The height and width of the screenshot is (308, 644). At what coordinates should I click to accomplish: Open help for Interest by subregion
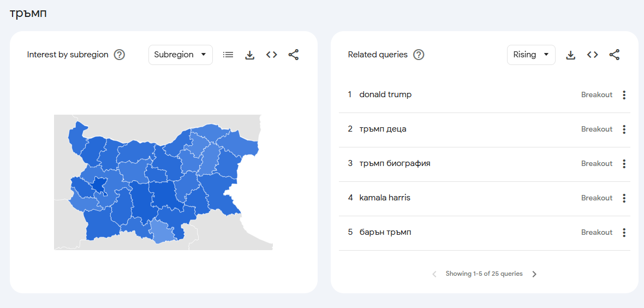point(120,55)
